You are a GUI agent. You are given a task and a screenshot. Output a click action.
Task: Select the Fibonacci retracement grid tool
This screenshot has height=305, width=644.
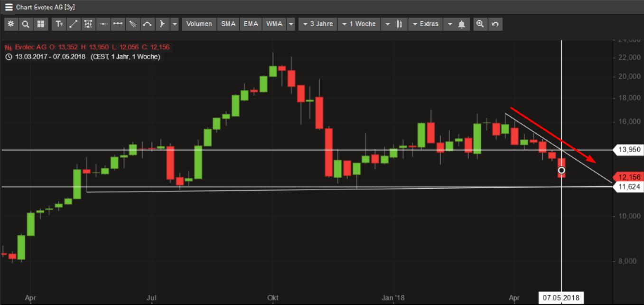pyautogui.click(x=88, y=24)
